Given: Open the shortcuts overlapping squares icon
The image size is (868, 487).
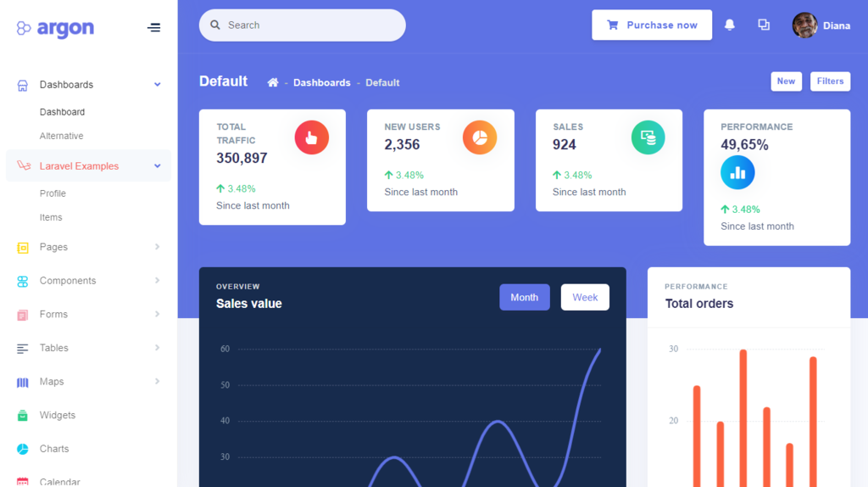Looking at the screenshot, I should 764,25.
